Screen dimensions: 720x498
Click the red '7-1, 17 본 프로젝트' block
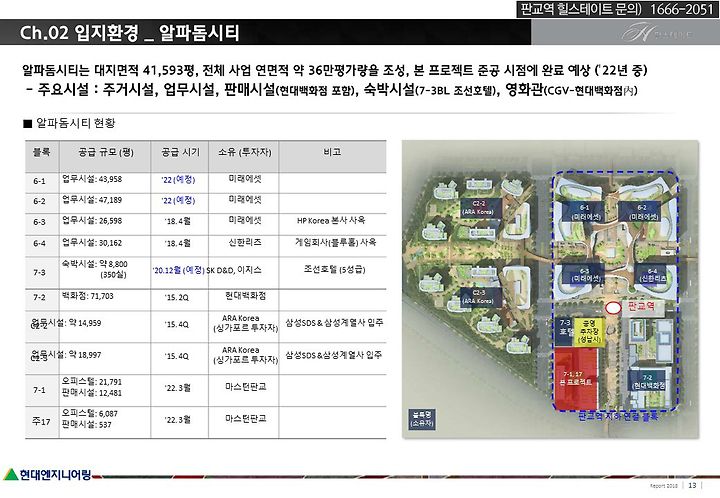click(578, 379)
